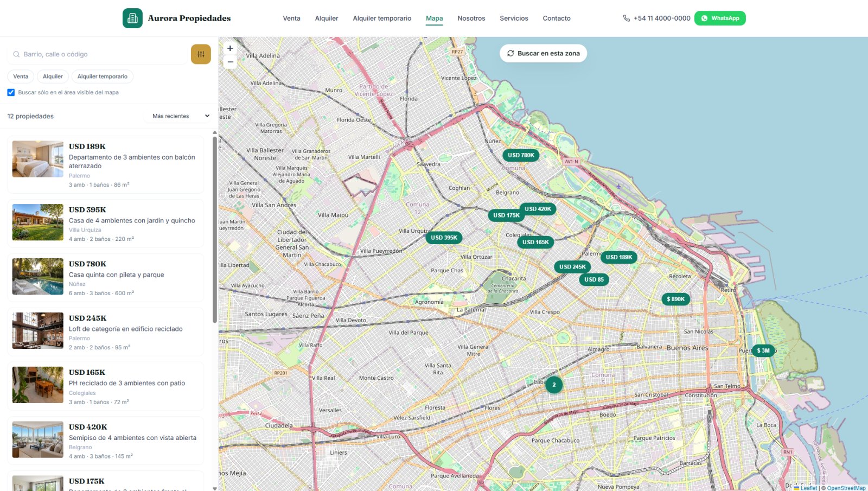
Task: Open the Nosotros navigation item
Action: coord(471,18)
